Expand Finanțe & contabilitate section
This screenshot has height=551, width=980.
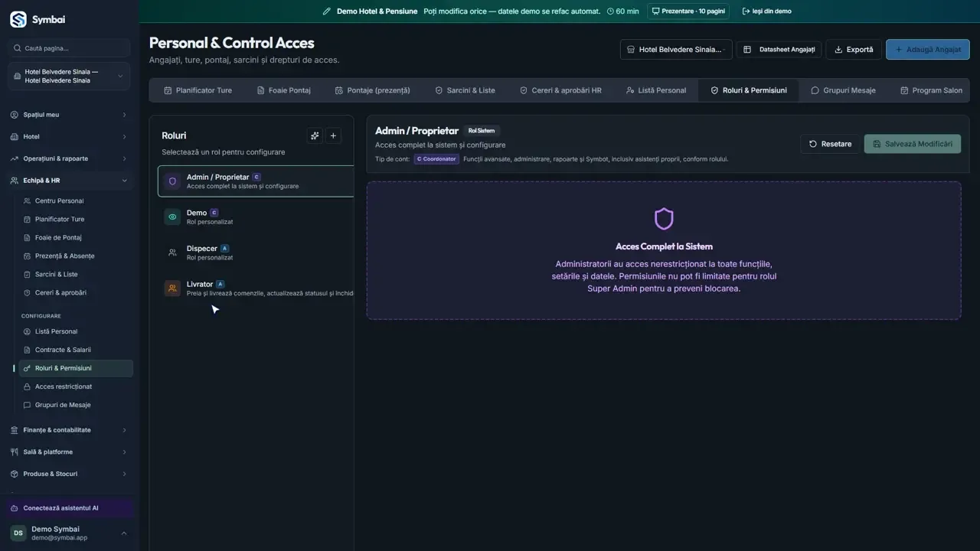point(69,430)
